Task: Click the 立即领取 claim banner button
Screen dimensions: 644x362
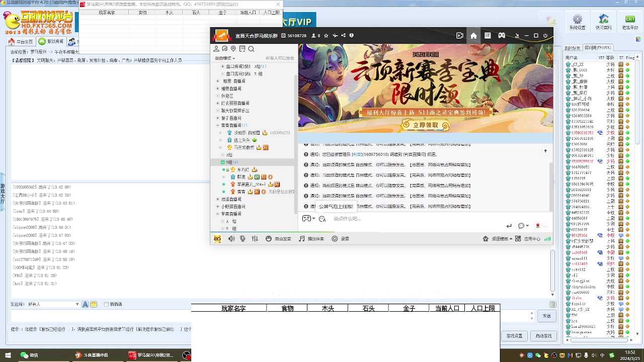Action: [426, 125]
